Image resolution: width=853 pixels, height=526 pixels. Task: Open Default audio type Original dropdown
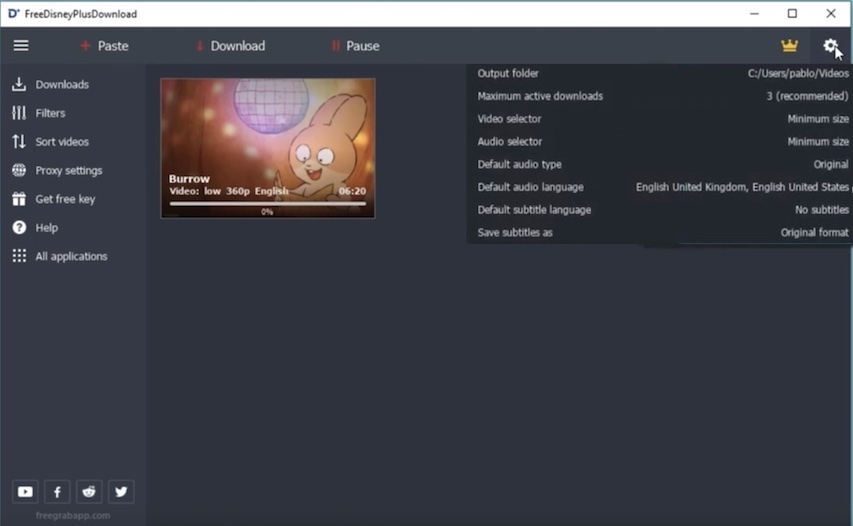[x=831, y=164]
